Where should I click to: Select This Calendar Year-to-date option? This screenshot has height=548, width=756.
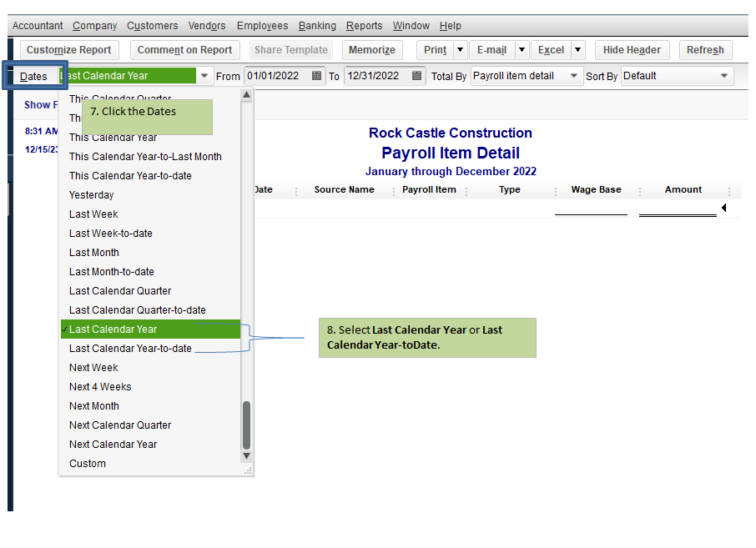point(150,176)
